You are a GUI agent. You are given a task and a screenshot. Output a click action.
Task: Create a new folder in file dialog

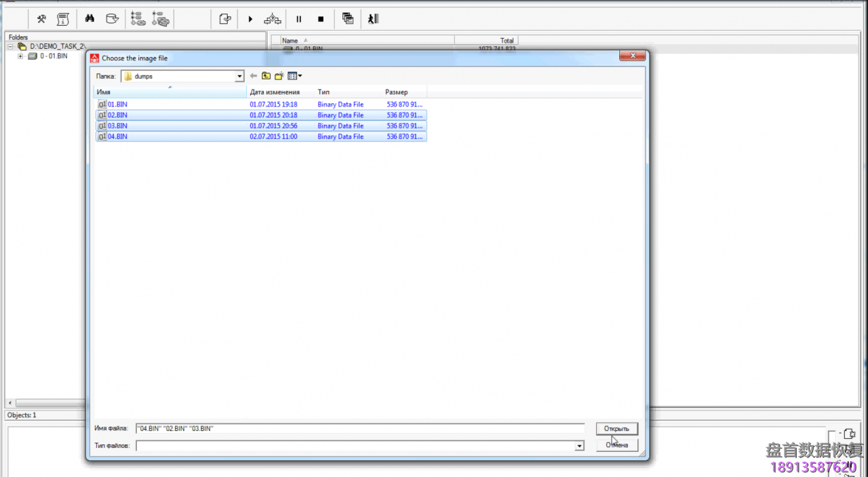(279, 76)
